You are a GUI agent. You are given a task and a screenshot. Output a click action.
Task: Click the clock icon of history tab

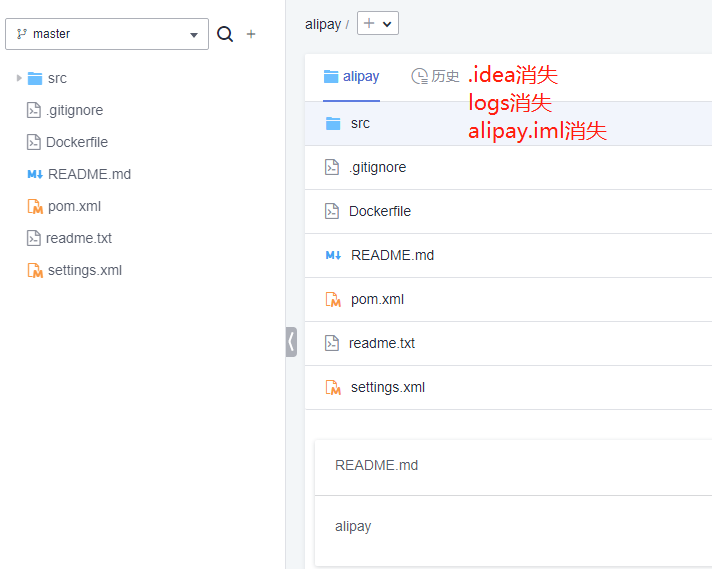[x=419, y=76]
